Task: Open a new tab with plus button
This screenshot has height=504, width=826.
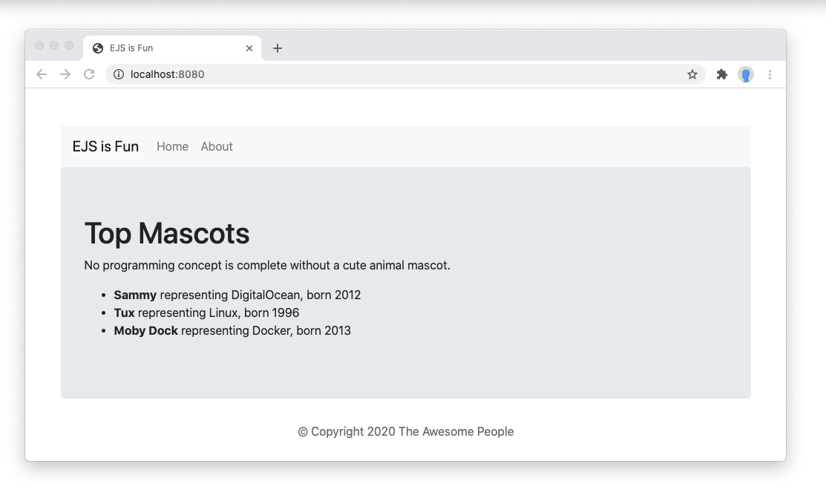Action: pos(278,48)
